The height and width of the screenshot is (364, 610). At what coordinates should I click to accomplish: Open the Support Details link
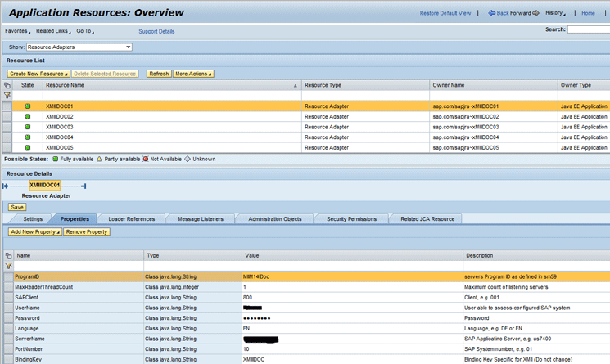coord(156,31)
